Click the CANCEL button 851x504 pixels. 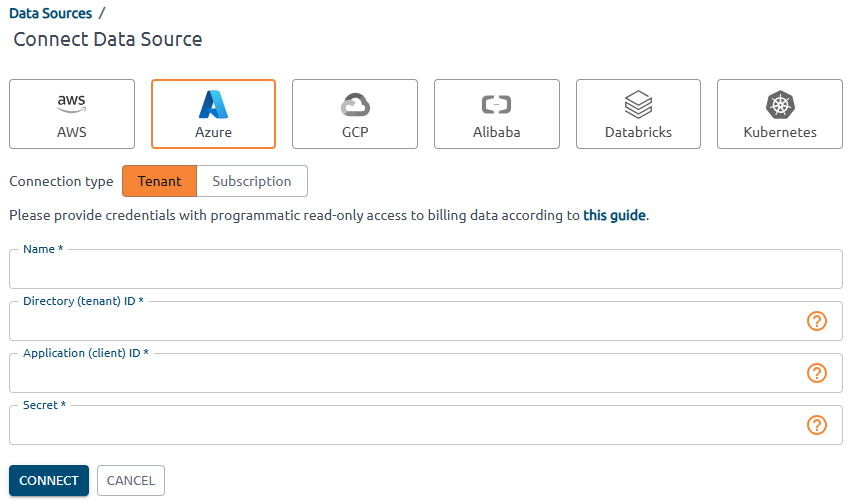(131, 481)
